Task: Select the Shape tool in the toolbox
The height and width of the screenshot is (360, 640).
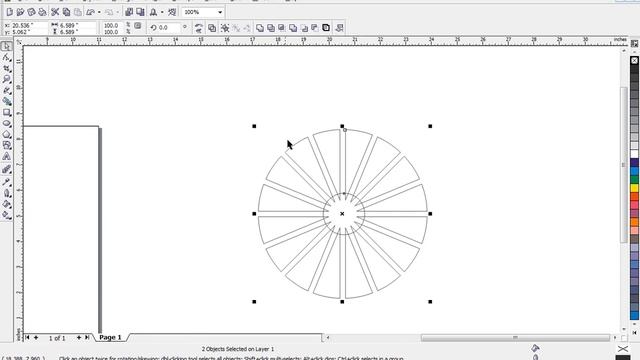Action: [6, 58]
